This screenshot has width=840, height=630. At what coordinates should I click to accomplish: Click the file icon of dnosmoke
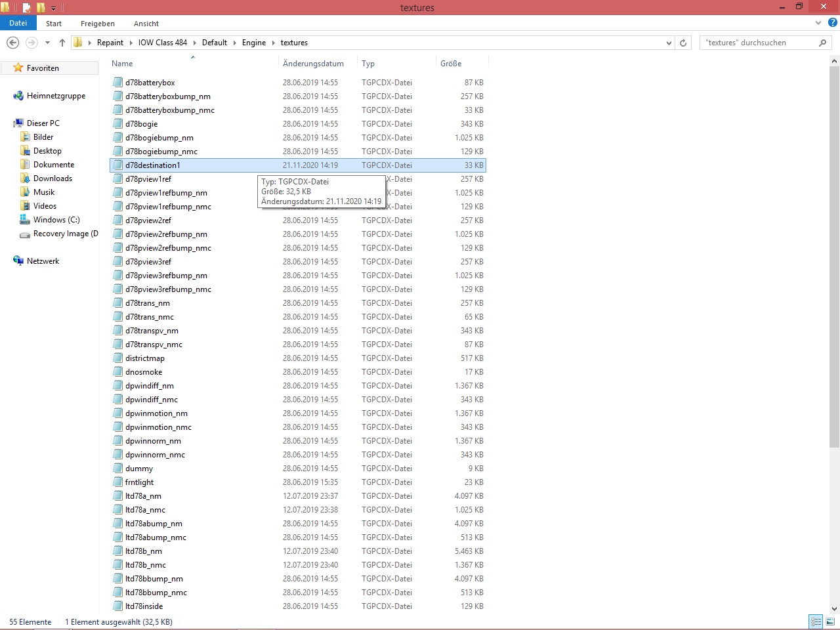117,372
